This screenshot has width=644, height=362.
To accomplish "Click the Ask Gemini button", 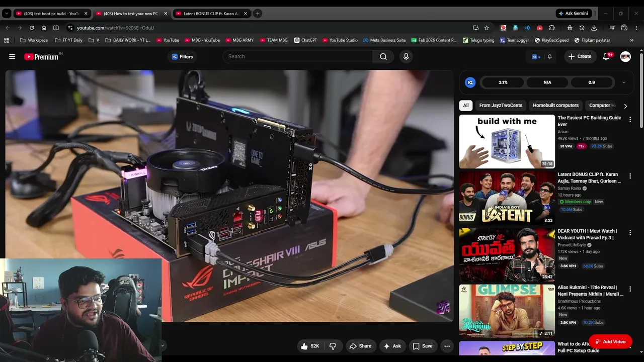I will click(x=573, y=14).
